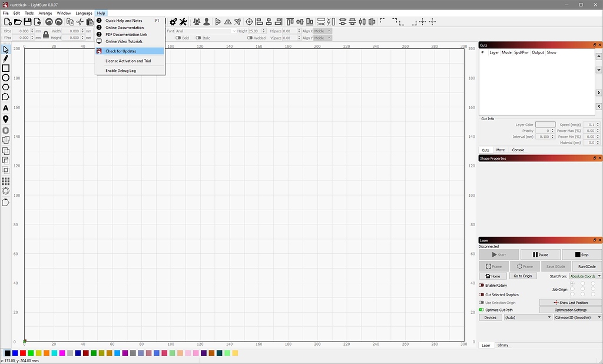Image resolution: width=603 pixels, height=364 pixels.
Task: Open the Align X Middle dropdown
Action: point(323,31)
